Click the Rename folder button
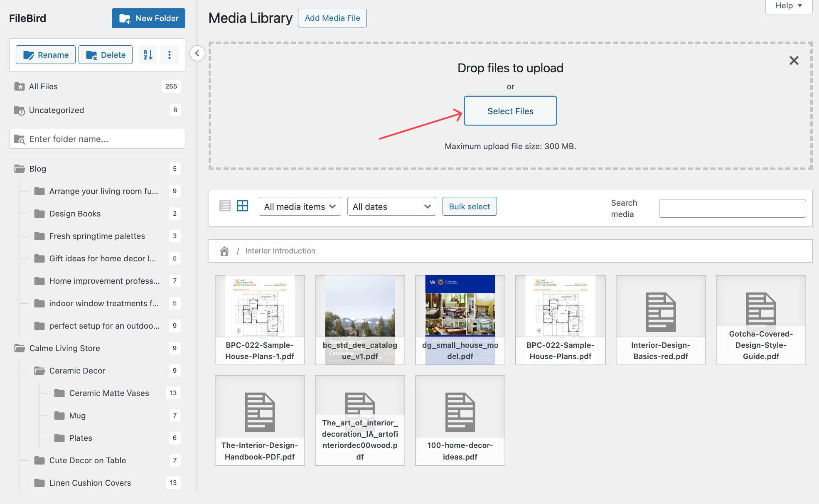819x504 pixels. (46, 55)
